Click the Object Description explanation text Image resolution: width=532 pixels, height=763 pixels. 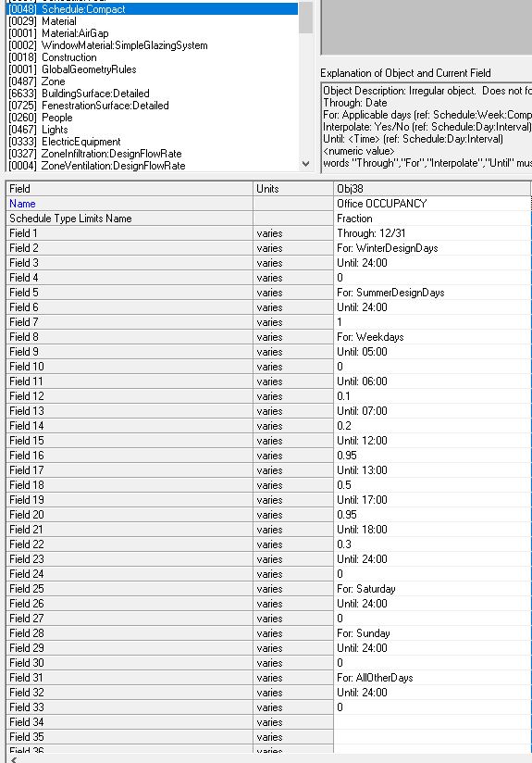[427, 91]
